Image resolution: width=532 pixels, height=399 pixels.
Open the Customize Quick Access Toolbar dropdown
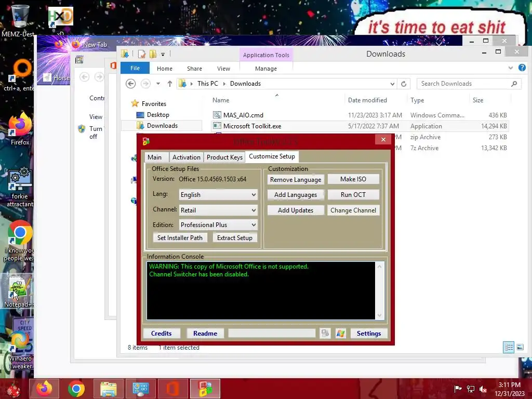163,54
